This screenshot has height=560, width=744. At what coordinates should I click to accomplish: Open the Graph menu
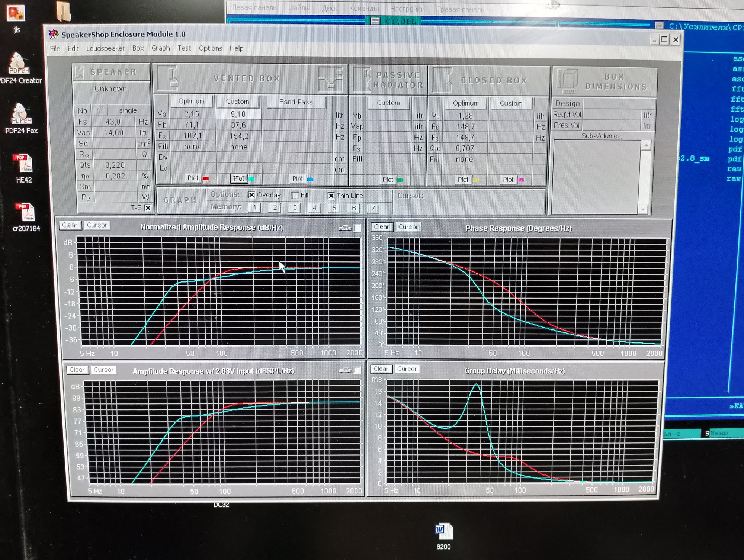pyautogui.click(x=160, y=48)
